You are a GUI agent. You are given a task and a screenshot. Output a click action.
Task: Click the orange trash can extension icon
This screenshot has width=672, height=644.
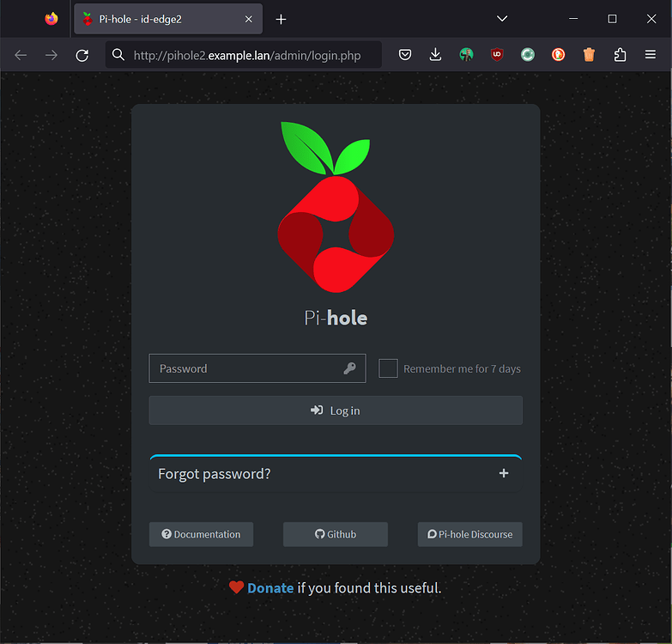click(x=589, y=55)
